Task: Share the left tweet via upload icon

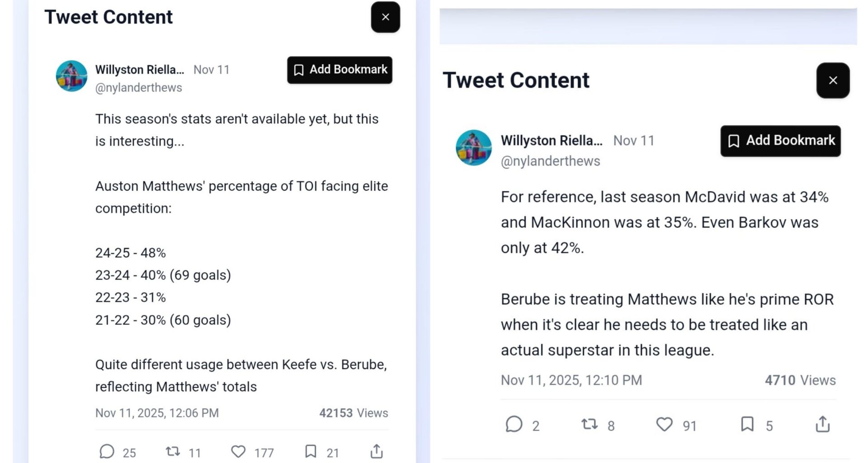Action: [377, 452]
